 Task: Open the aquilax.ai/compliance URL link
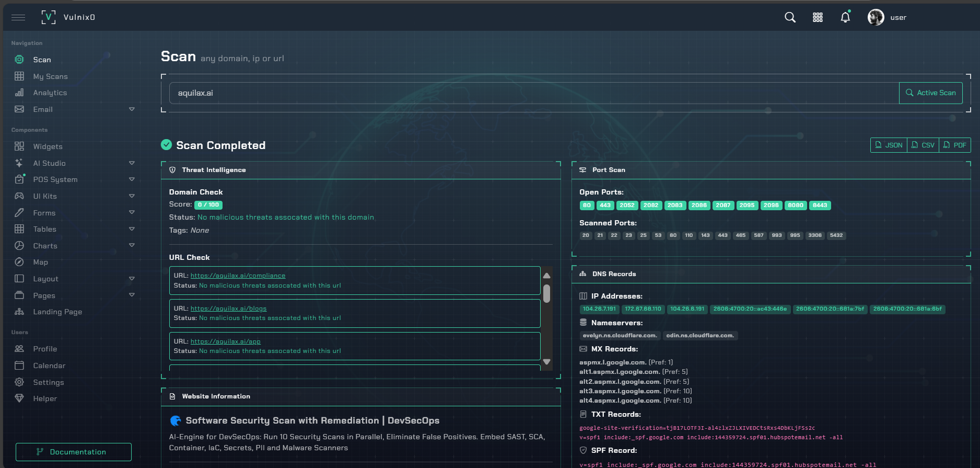click(238, 276)
